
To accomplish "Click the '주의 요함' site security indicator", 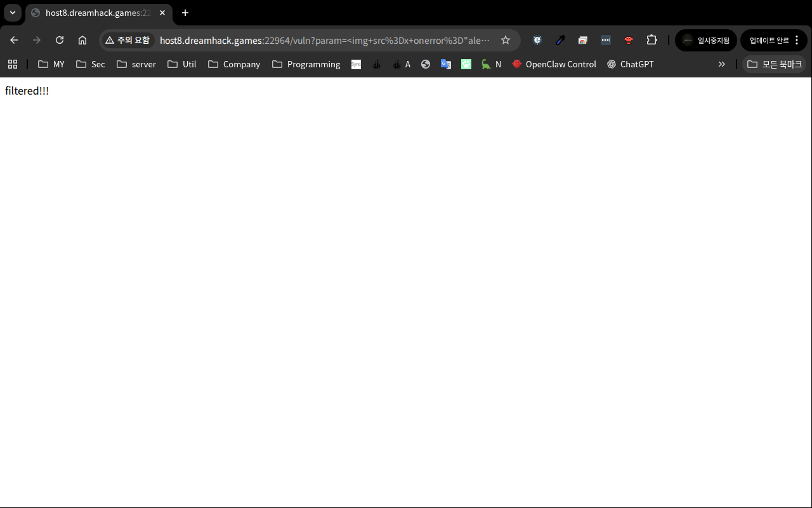I will (x=128, y=40).
